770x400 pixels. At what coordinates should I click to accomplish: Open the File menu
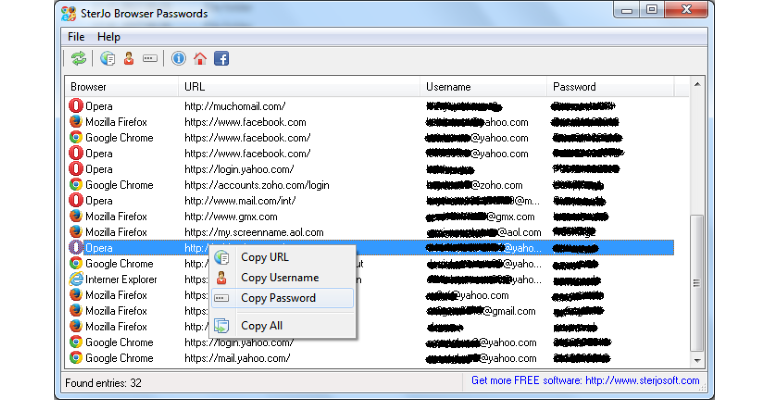click(76, 37)
